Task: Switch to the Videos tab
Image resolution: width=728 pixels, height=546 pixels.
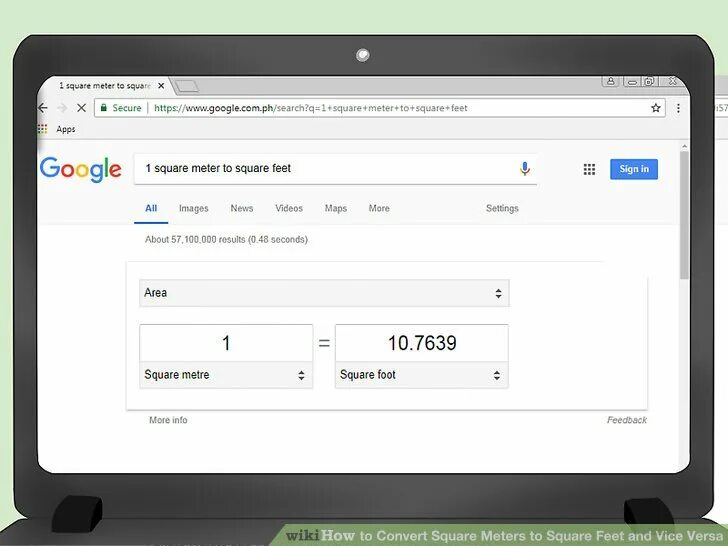Action: [289, 208]
